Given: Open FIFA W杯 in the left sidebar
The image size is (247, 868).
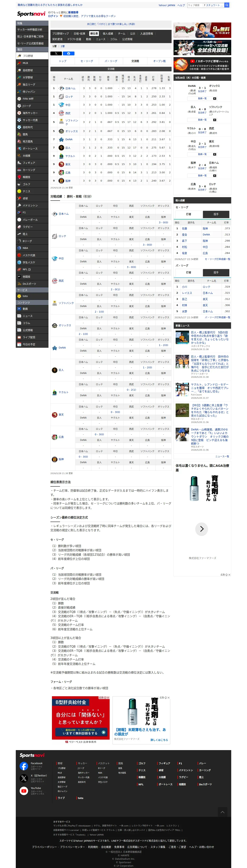Looking at the screenshot, I should tap(32, 99).
